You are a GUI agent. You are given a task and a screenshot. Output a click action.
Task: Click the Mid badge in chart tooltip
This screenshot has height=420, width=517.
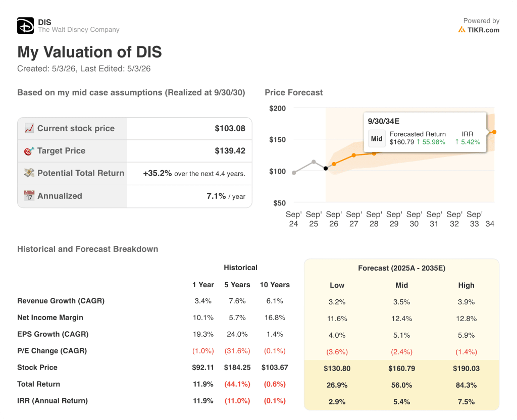coord(377,138)
